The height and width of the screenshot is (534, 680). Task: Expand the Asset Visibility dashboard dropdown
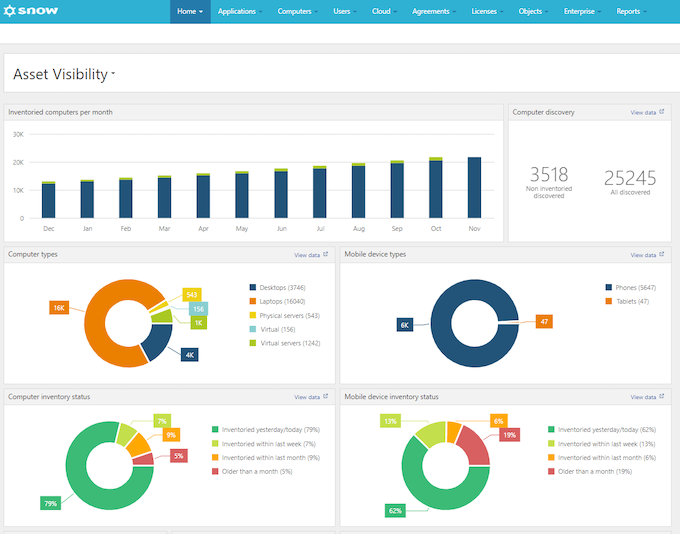coord(113,74)
